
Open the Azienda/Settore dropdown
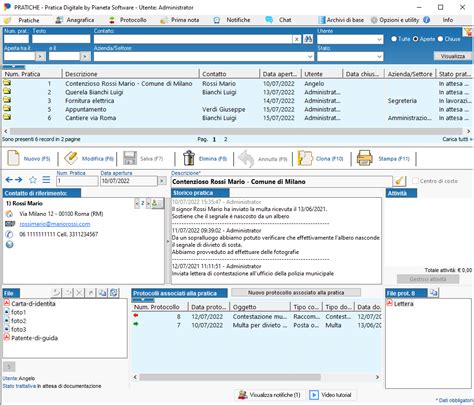pyautogui.click(x=310, y=56)
